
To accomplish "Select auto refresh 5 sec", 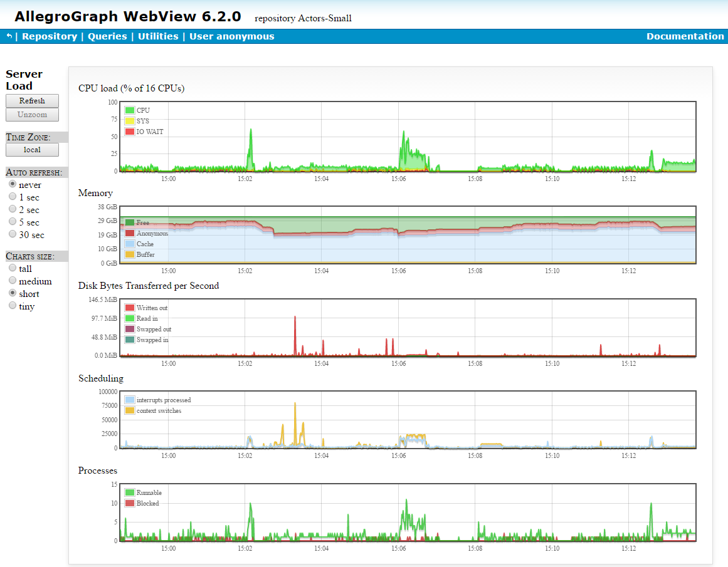I will (x=13, y=222).
